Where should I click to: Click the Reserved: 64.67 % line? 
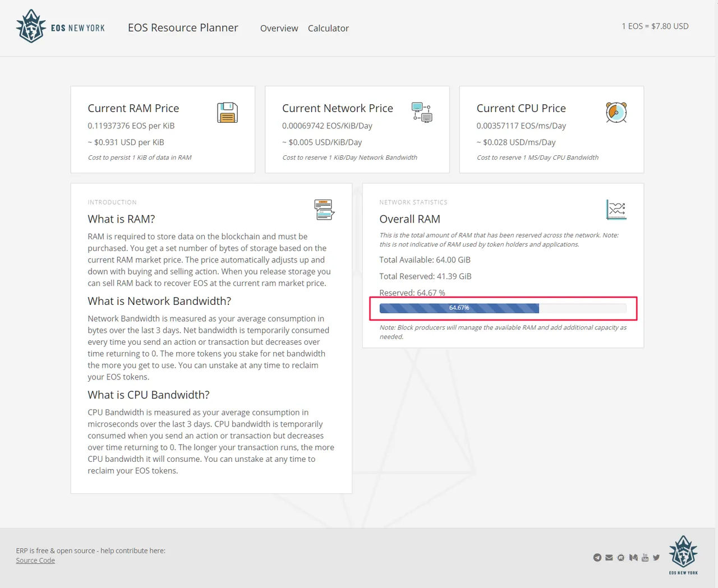[x=412, y=293]
